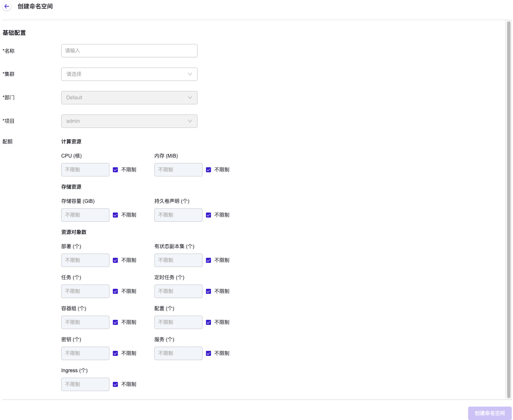Toggle 不限制 for 有状态副本集
Viewport: 513px width, 420px height.
pyautogui.click(x=209, y=260)
